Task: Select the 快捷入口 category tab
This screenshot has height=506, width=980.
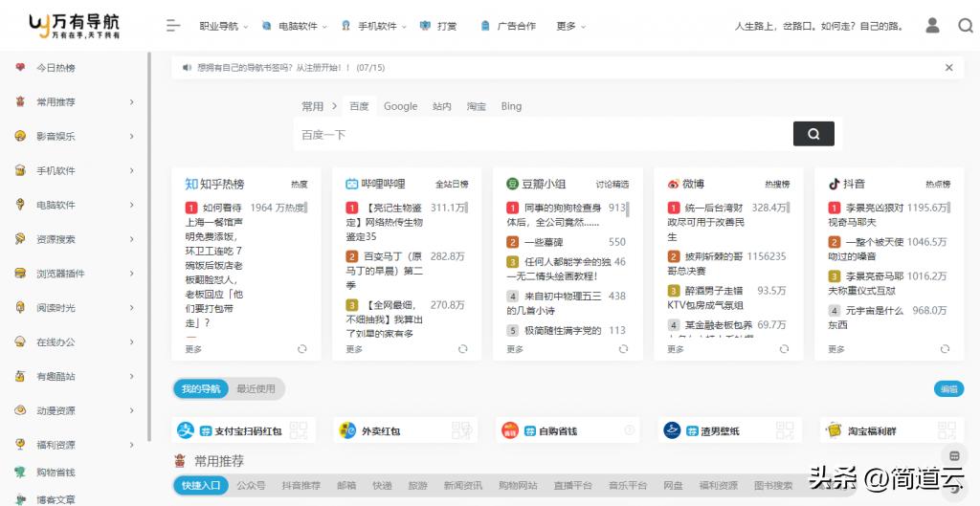Action: 201,485
